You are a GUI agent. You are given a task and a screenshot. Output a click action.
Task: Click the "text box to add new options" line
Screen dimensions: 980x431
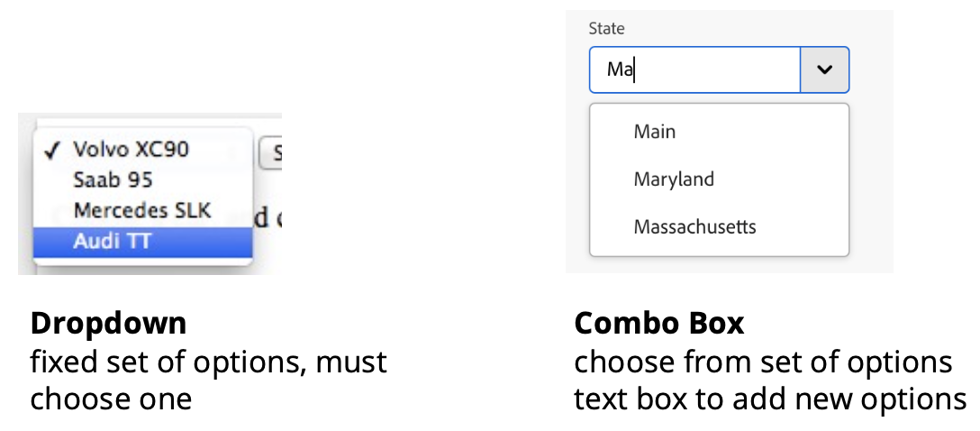click(x=770, y=398)
